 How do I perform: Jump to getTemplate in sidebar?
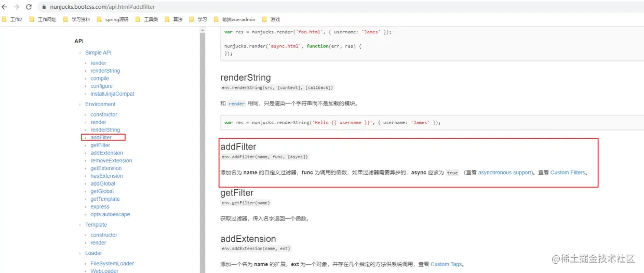coord(105,199)
